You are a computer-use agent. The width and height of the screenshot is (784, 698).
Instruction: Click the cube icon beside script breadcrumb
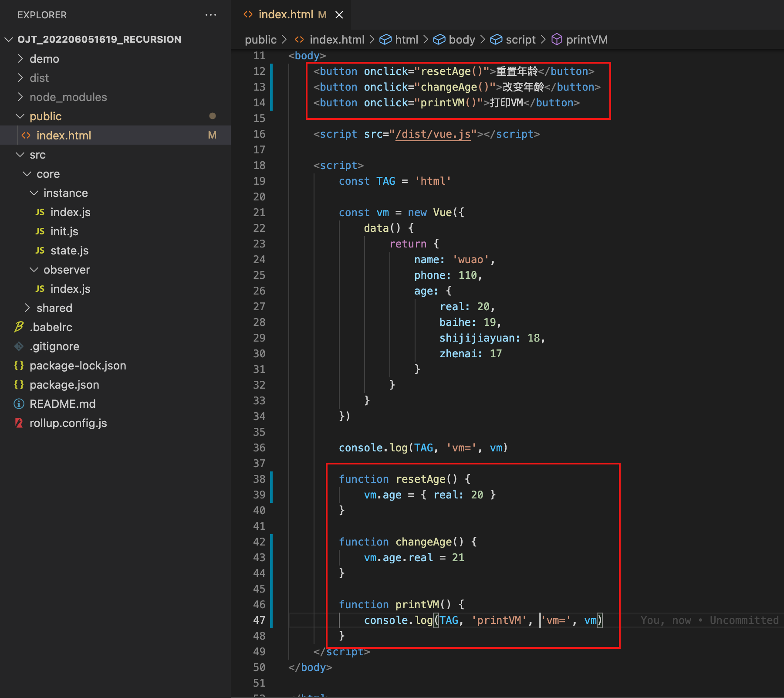496,40
